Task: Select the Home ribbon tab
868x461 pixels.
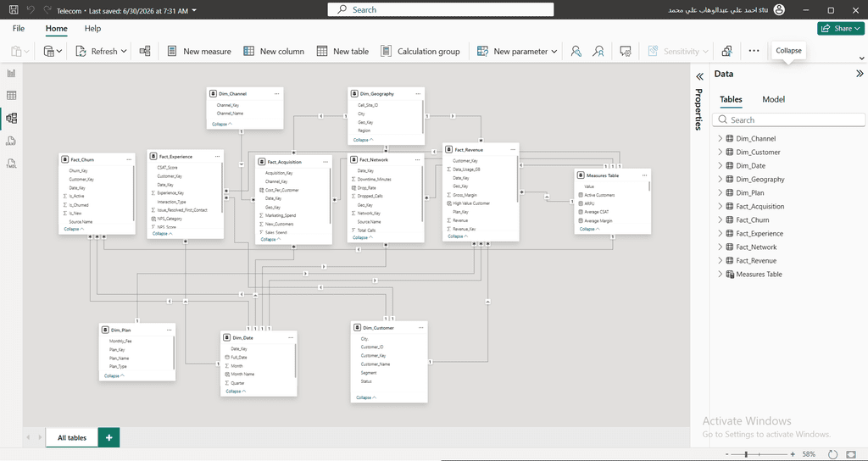Action: coord(57,28)
